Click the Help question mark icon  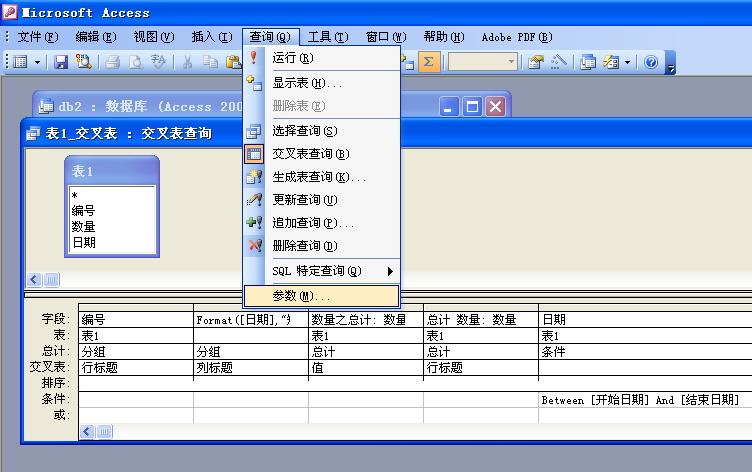tap(651, 62)
